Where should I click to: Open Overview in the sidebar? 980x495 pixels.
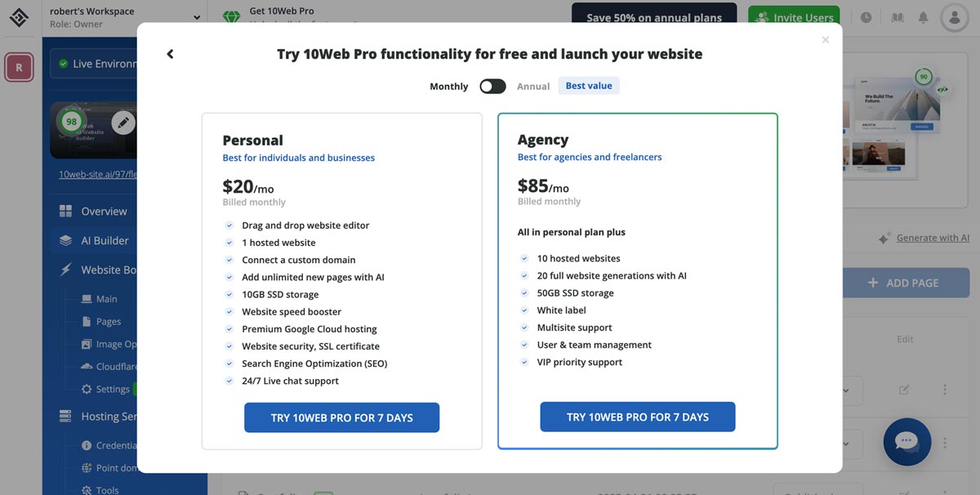point(104,211)
